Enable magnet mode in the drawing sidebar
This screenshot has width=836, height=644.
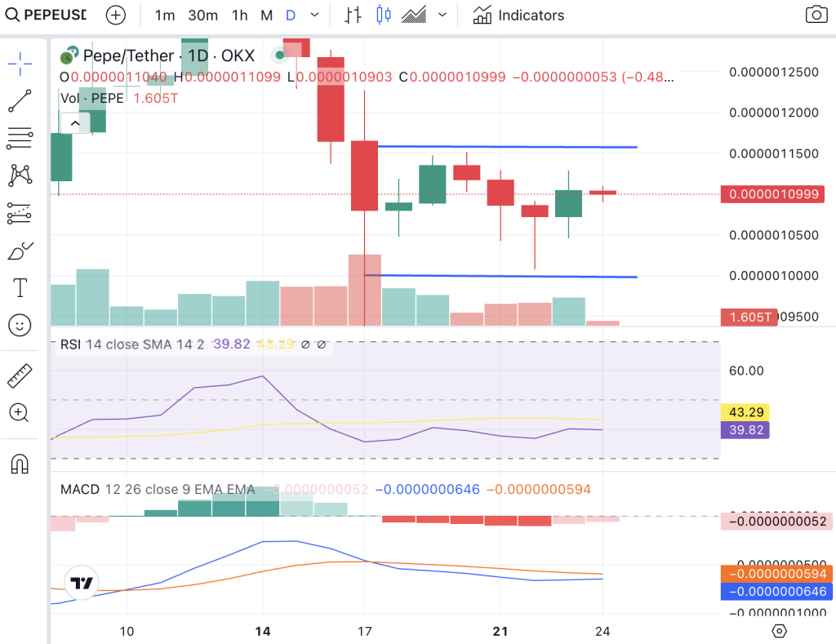coord(20,464)
